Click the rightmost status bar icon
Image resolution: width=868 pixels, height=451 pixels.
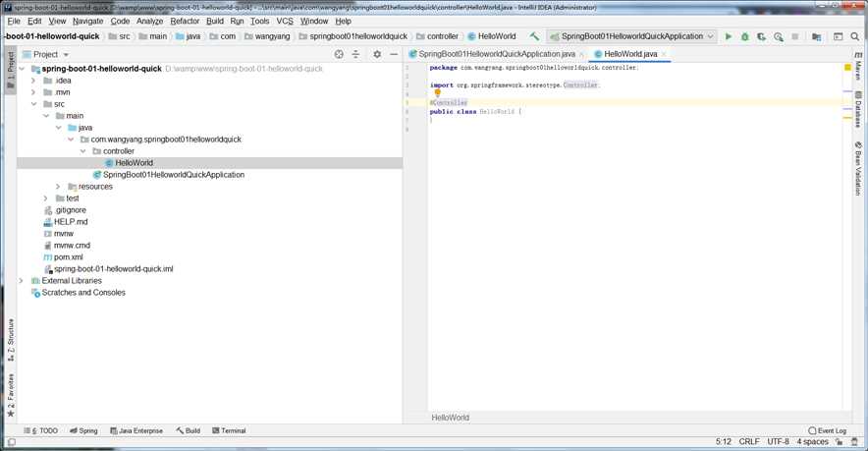coord(855,441)
